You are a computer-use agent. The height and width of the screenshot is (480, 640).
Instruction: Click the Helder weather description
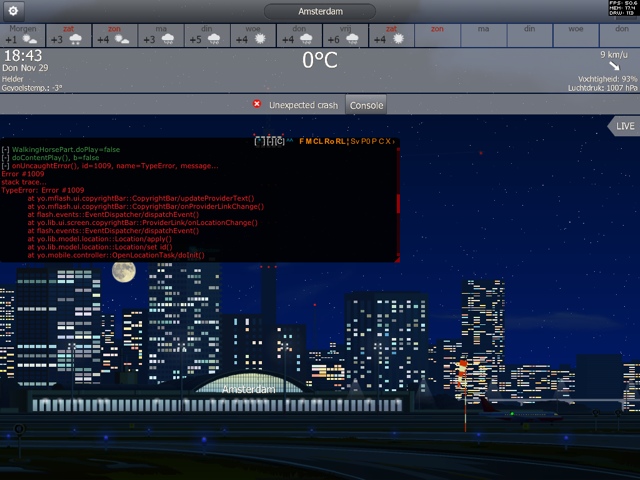pyautogui.click(x=13, y=79)
